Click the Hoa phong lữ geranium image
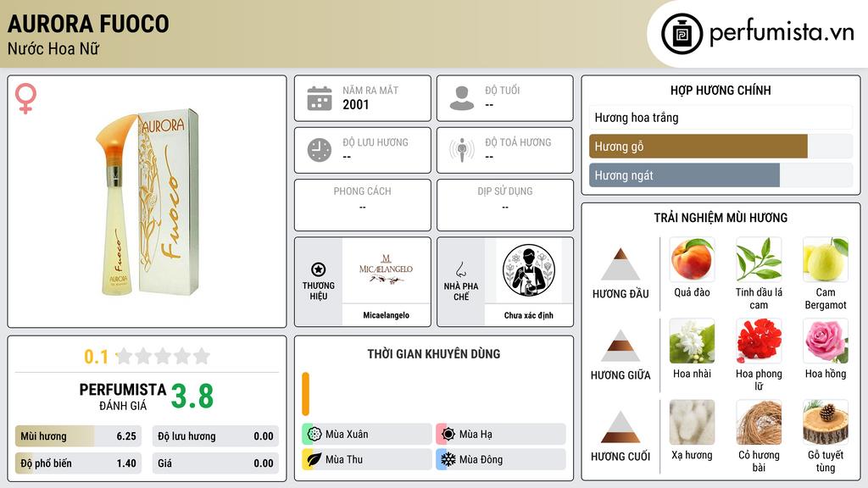Viewport: 868px width, 488px height. 759,341
